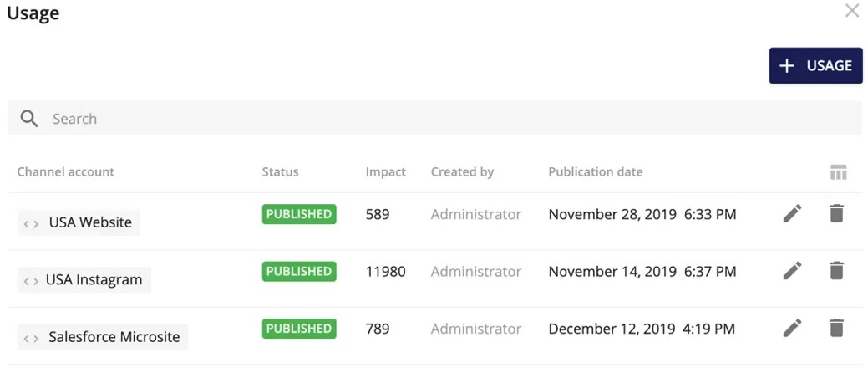
Task: Click the plus USAGE button
Action: 815,66
